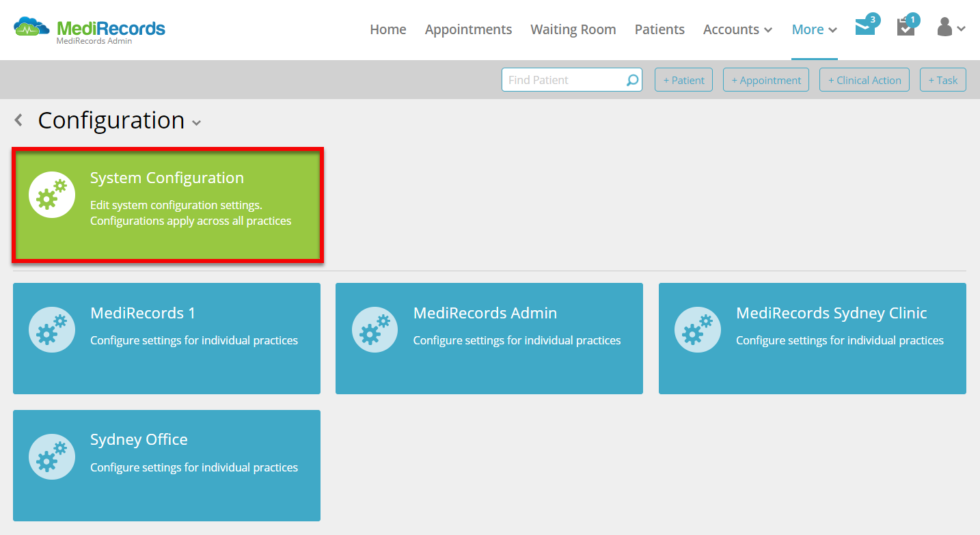Image resolution: width=980 pixels, height=535 pixels.
Task: Click the patient search magnifier icon
Action: (631, 79)
